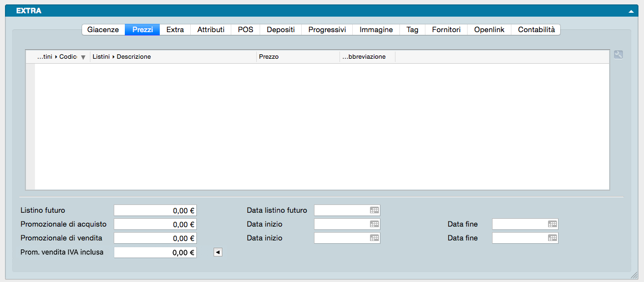Open calendar for Promozionale di acquisto Data fine
Viewport: 644px width, 282px height.
(x=552, y=224)
